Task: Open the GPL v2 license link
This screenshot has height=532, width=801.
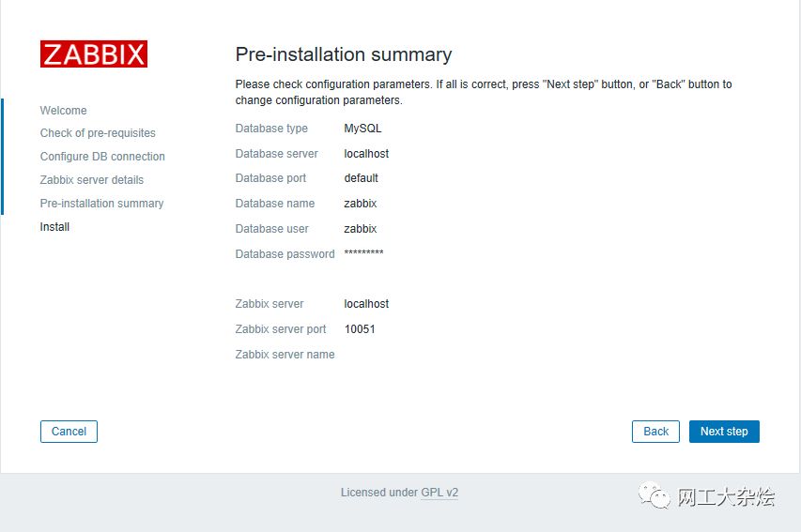Action: (439, 493)
